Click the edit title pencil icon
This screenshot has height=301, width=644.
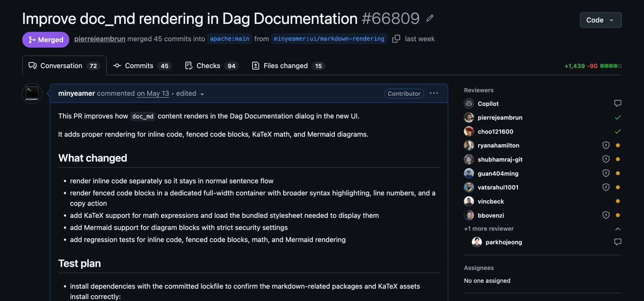tap(430, 18)
